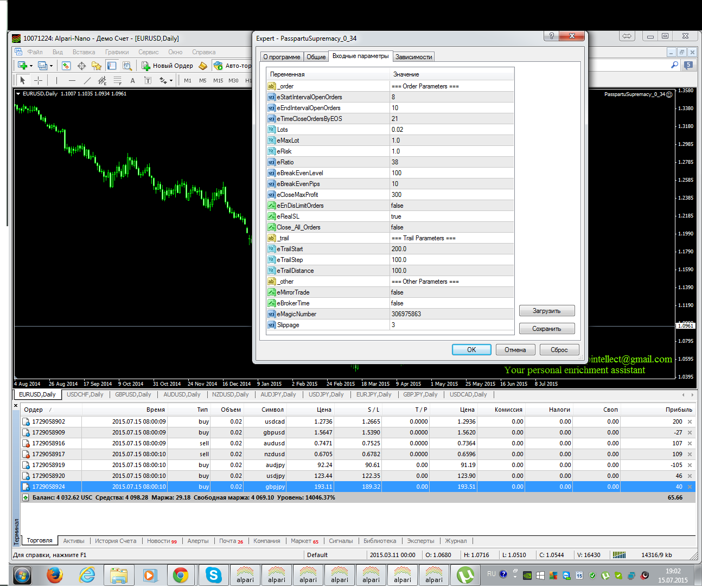Viewport: 702px width, 588px height.
Task: Switch to M15 timeframe
Action: [218, 80]
